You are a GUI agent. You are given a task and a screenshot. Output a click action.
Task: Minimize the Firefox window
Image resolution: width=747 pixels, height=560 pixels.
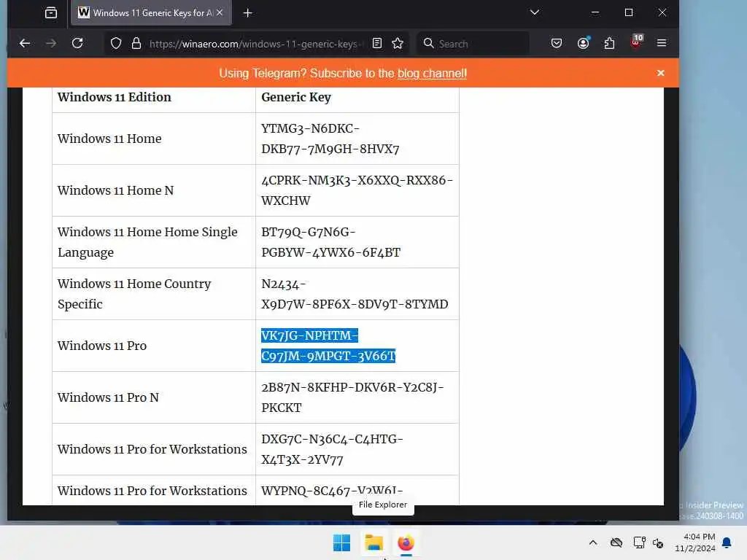pos(595,13)
